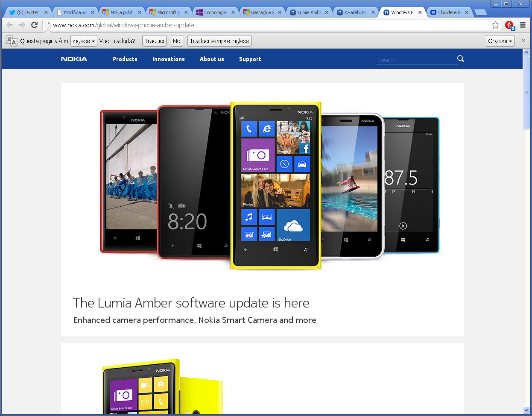532x416 pixels.
Task: Open the Chrome menu hamburger icon
Action: 523,25
